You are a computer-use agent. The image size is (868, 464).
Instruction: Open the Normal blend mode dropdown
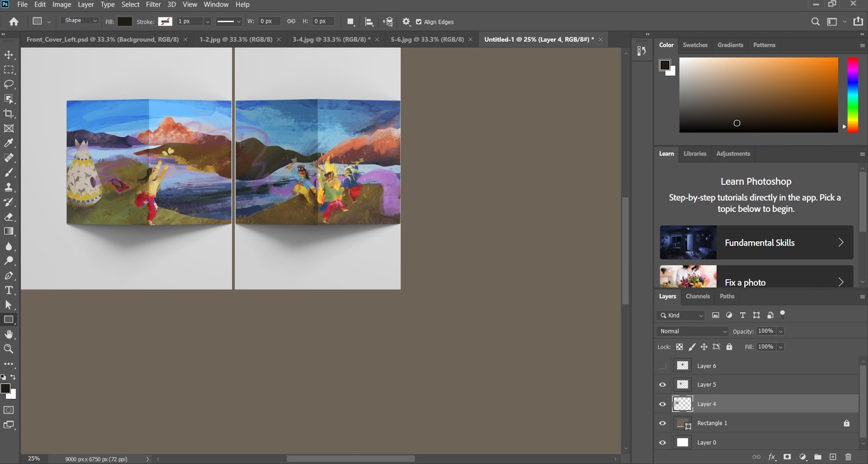pos(693,331)
